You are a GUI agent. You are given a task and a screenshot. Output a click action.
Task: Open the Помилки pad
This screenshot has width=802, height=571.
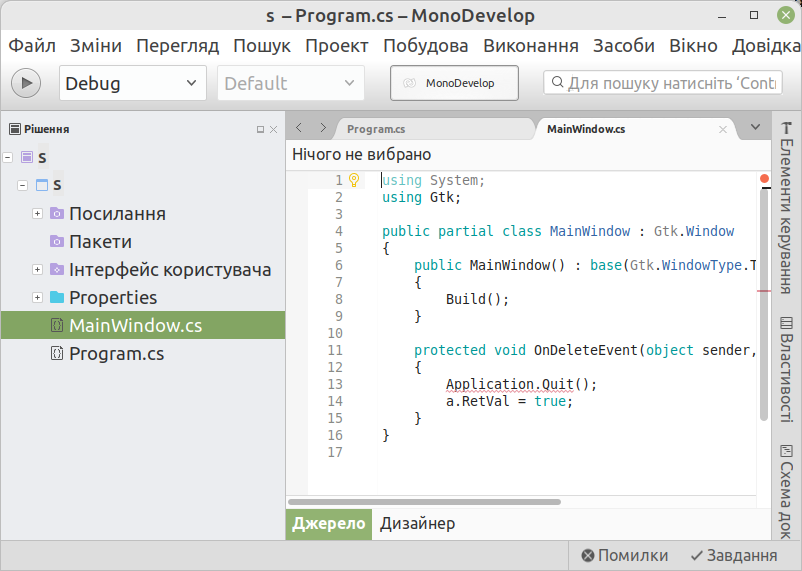[x=625, y=555]
